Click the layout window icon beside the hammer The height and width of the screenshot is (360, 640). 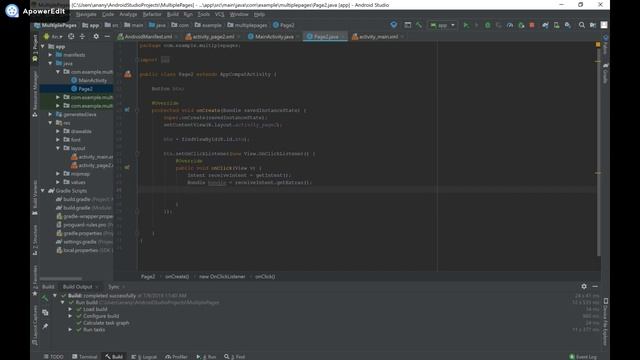[407, 25]
